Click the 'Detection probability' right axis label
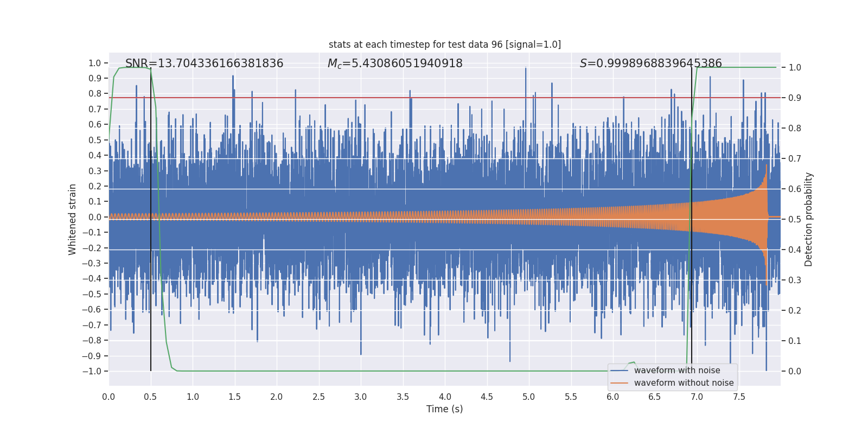 (809, 219)
